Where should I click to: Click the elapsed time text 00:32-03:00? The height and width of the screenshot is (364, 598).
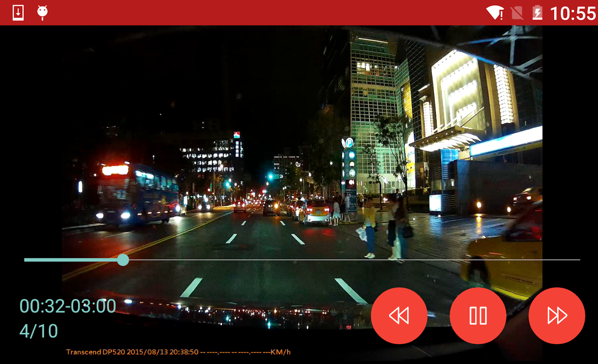coord(68,306)
